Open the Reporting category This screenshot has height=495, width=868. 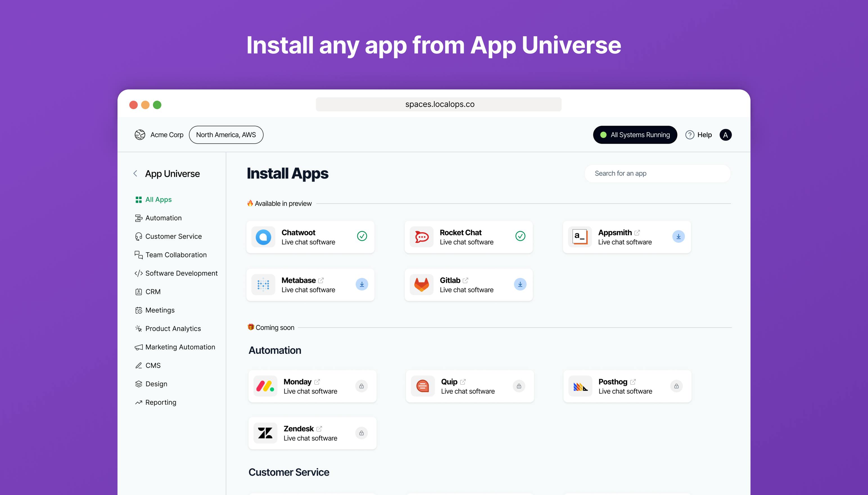(156, 402)
